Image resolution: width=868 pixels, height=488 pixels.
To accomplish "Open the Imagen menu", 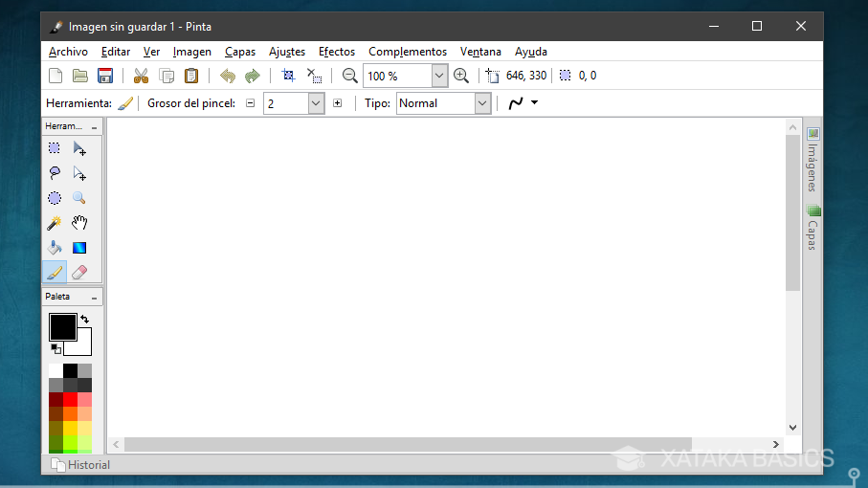I will coord(191,52).
